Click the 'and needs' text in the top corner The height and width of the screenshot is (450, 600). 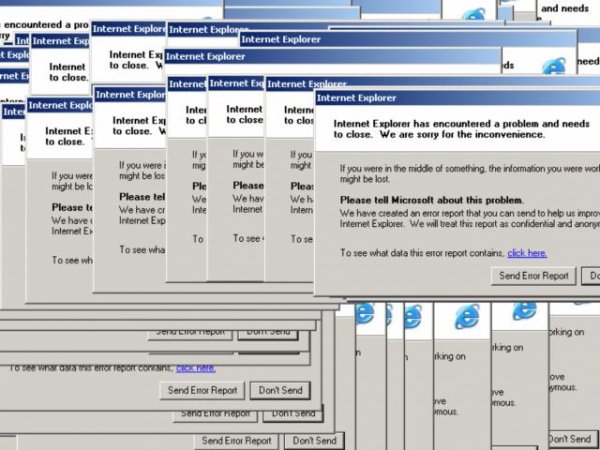pos(565,8)
